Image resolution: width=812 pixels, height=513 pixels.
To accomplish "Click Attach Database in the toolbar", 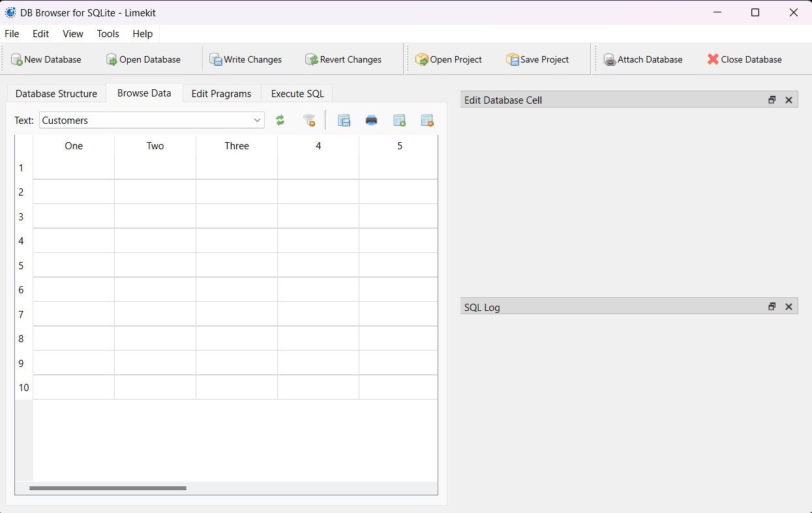I will tap(643, 59).
